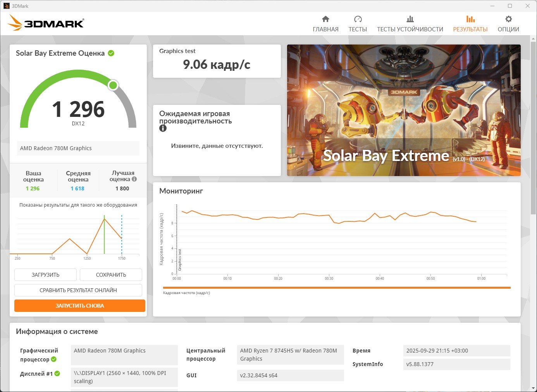Click the green checkmark beside Графический процессор
This screenshot has width=537, height=392.
pos(54,359)
